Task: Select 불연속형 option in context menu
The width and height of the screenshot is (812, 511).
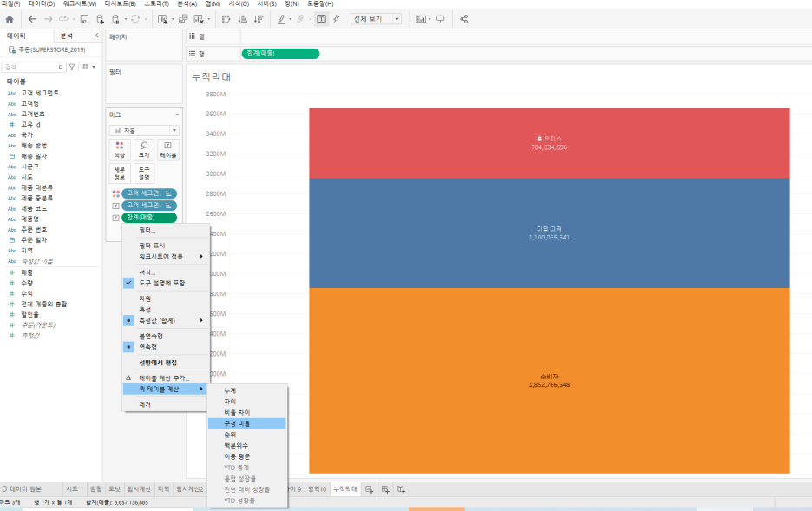Action: [166, 336]
